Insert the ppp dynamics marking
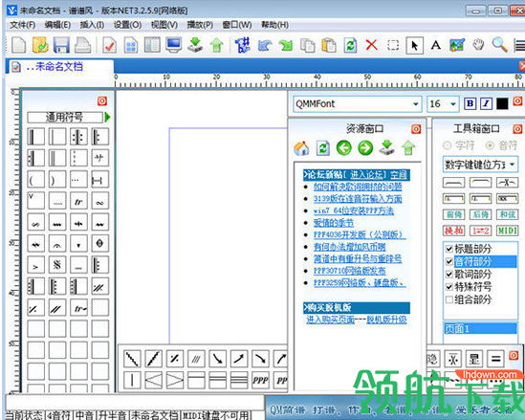The width and height of the screenshot is (525, 420). tap(260, 380)
